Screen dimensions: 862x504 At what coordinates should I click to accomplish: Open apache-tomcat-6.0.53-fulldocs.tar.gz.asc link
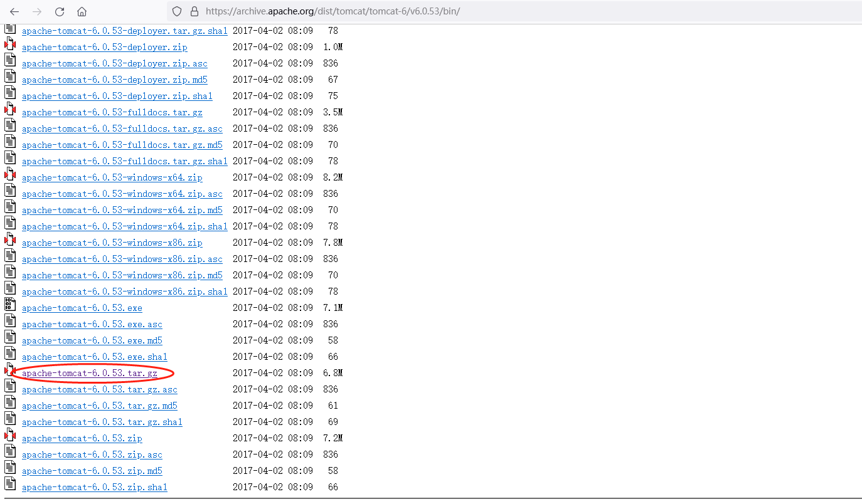[x=122, y=129]
